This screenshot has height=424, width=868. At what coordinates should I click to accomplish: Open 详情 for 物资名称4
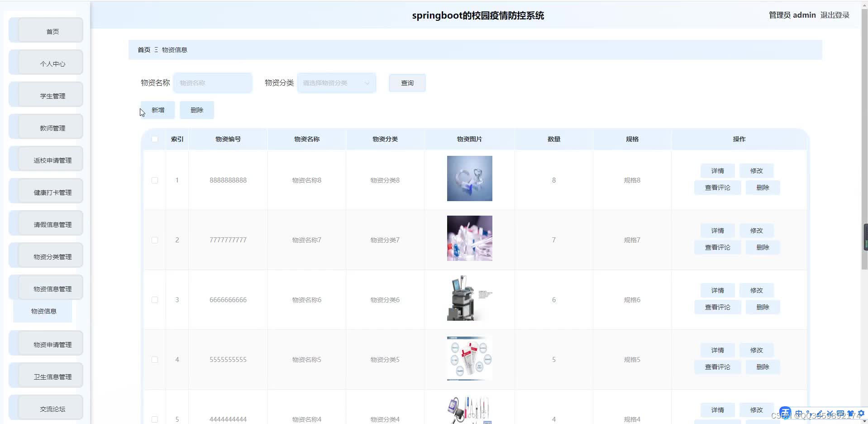point(718,410)
